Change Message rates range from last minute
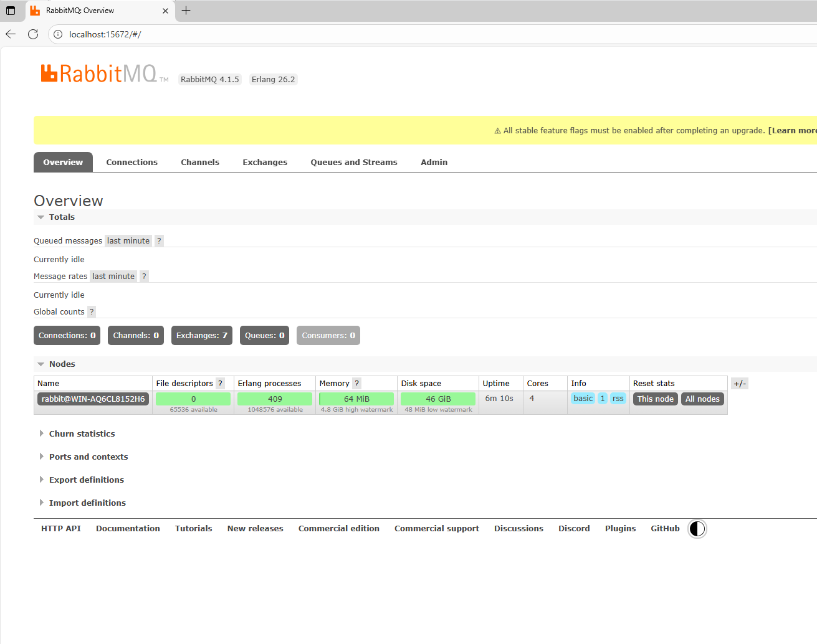The height and width of the screenshot is (644, 817). (x=113, y=277)
